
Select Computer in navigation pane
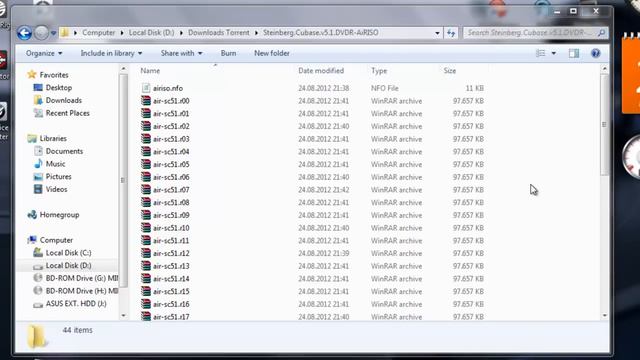click(x=56, y=240)
